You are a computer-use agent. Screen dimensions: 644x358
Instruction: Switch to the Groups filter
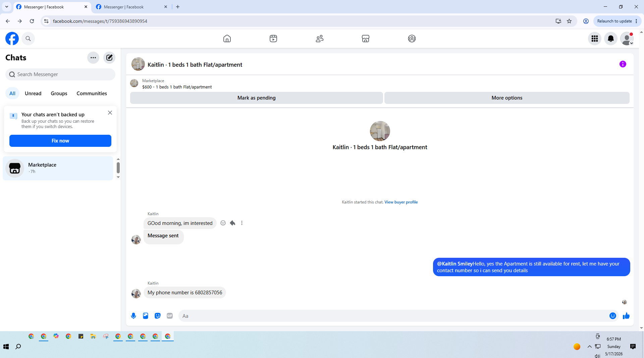coord(59,94)
